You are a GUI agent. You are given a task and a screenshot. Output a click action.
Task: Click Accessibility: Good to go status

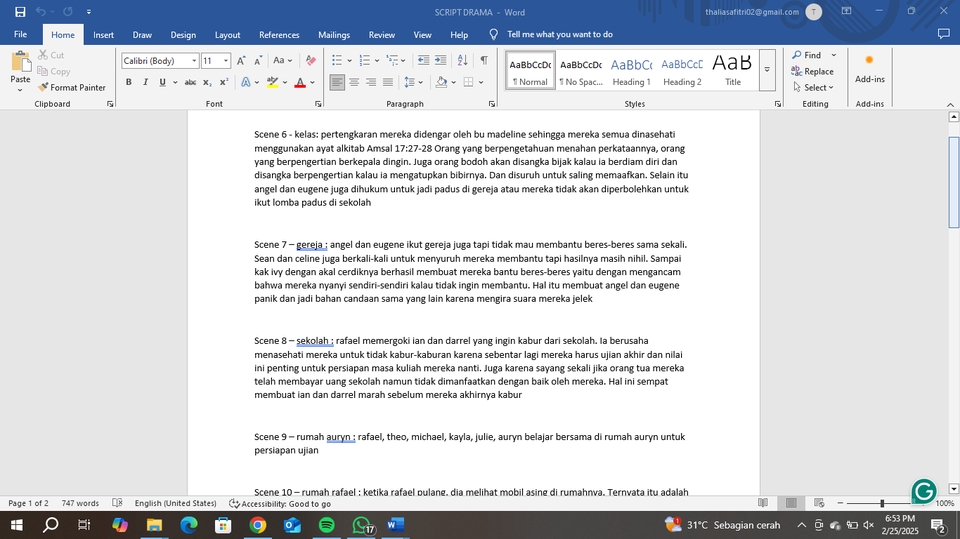(280, 503)
